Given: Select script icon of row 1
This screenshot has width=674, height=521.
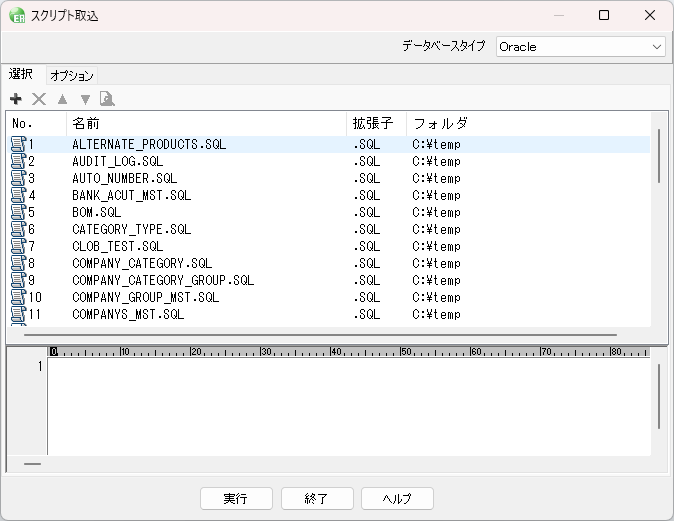Looking at the screenshot, I should click(x=18, y=144).
